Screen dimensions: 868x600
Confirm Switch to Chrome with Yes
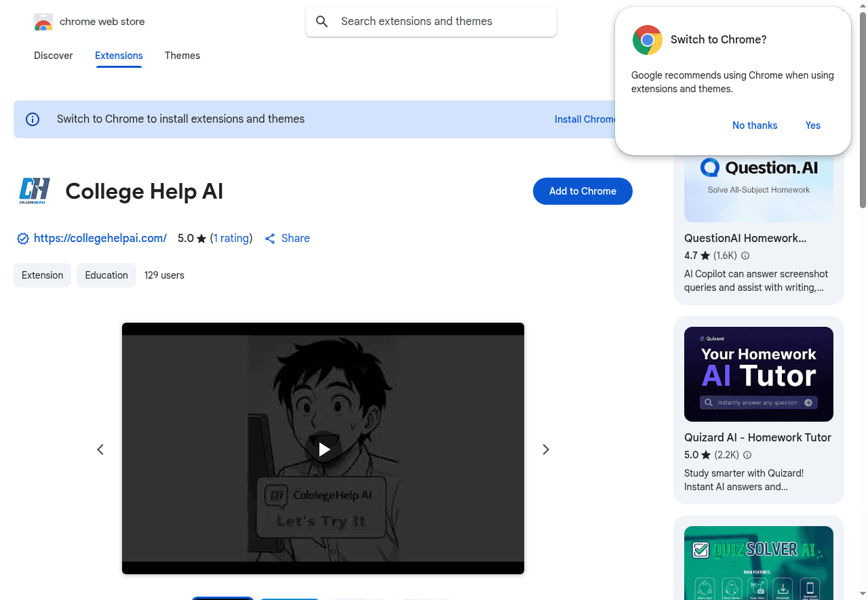coord(812,125)
